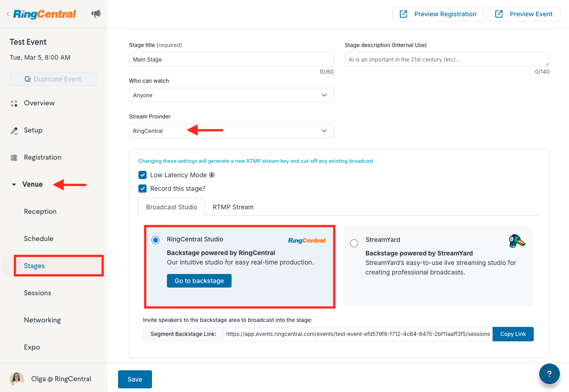The width and height of the screenshot is (569, 392).
Task: Click Olga's profile avatar
Action: [x=17, y=379]
